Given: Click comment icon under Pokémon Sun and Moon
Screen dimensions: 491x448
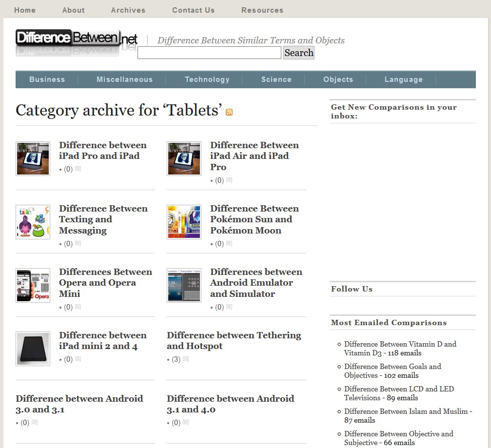Looking at the screenshot, I should tap(229, 244).
